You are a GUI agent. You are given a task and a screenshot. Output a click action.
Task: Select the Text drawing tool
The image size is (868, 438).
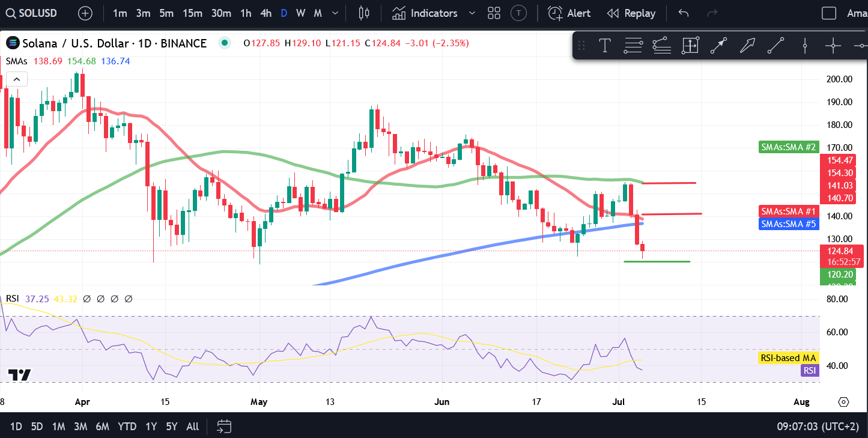coord(605,45)
